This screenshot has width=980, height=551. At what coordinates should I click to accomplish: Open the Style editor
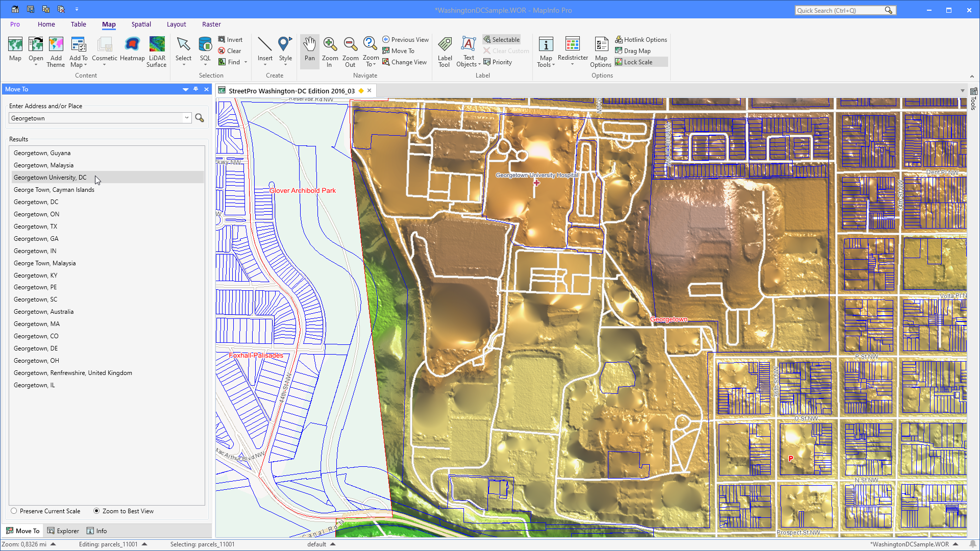point(285,51)
